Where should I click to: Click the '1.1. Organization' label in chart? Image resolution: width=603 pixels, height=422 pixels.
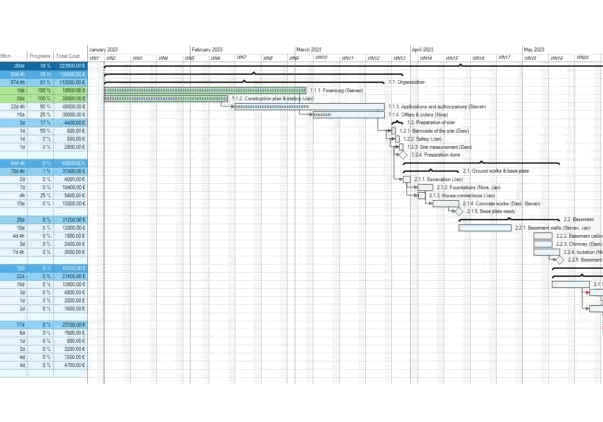click(x=406, y=82)
